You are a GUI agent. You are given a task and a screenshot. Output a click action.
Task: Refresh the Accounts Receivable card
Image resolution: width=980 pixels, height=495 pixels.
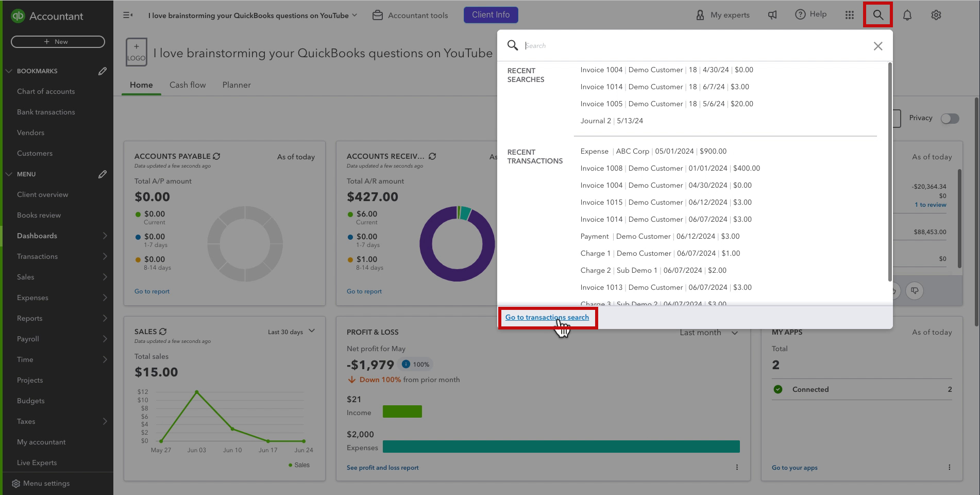click(432, 156)
